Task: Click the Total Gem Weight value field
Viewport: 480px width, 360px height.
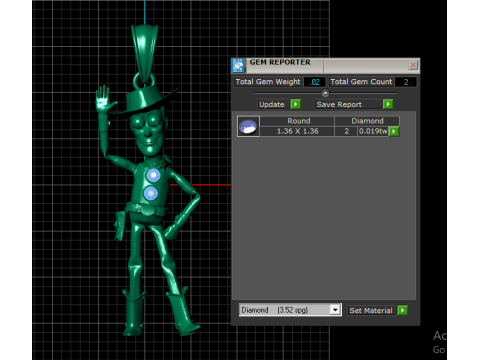Action: pos(314,82)
